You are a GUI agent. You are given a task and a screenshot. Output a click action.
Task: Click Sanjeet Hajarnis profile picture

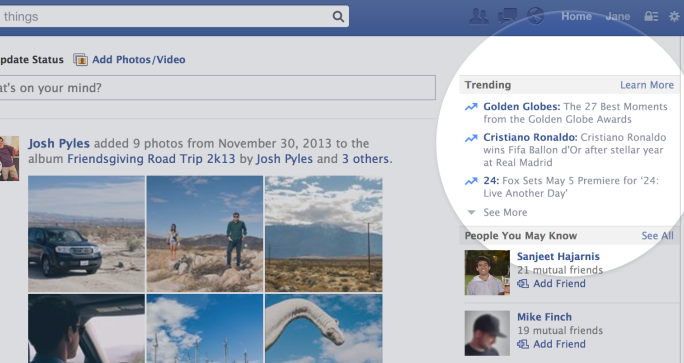487,273
